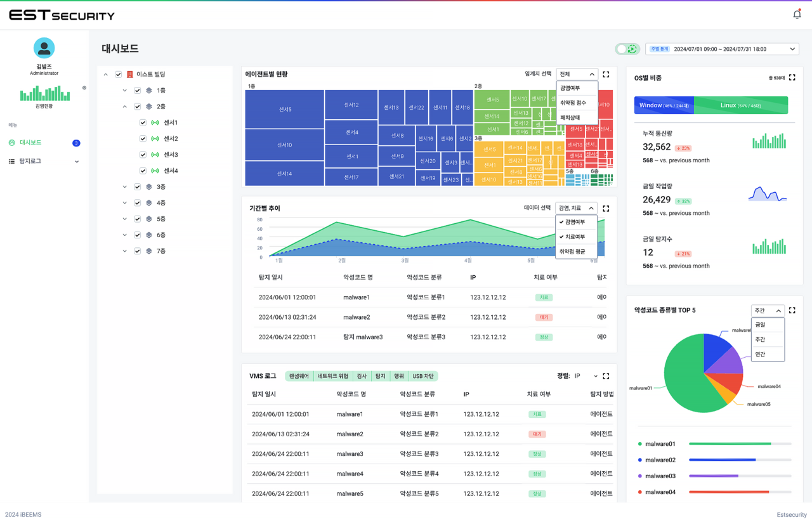The image size is (812, 527).
Task: Expand the 악성코드 종류별 TOP 5 panel
Action: [792, 311]
